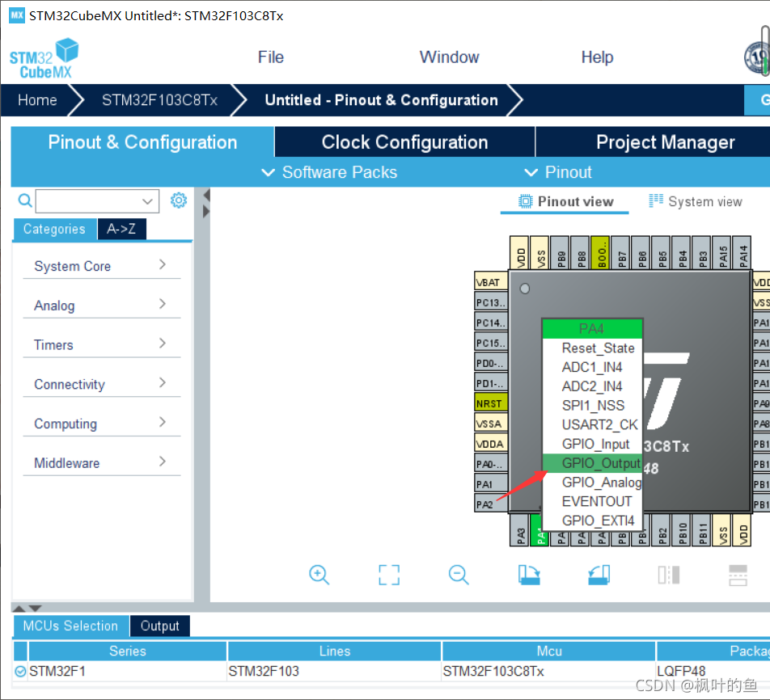Click the PB9 pin on top

(x=561, y=253)
